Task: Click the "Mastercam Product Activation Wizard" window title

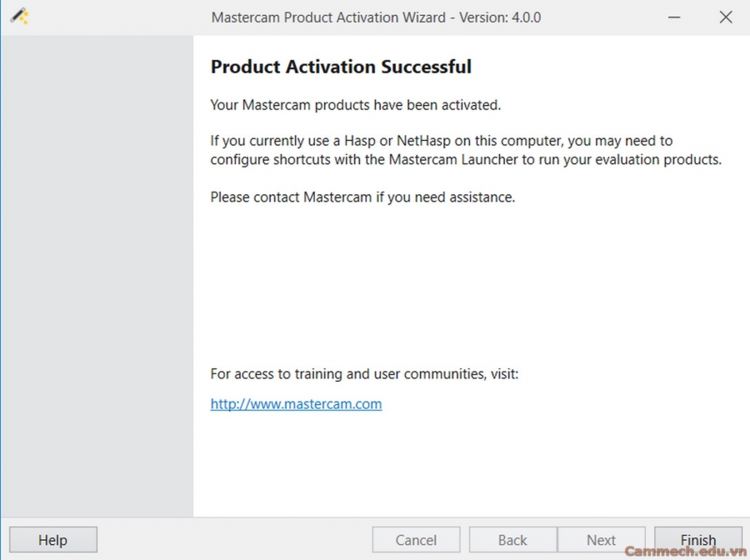Action: pyautogui.click(x=328, y=17)
